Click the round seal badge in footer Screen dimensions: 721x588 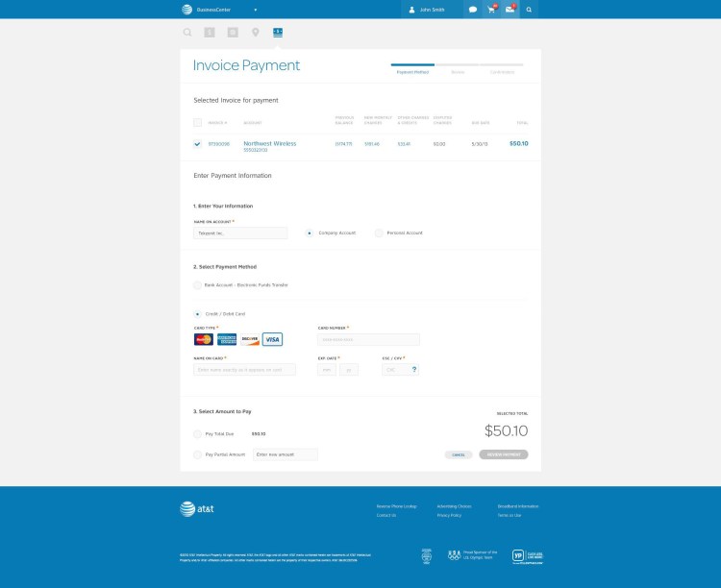click(427, 556)
